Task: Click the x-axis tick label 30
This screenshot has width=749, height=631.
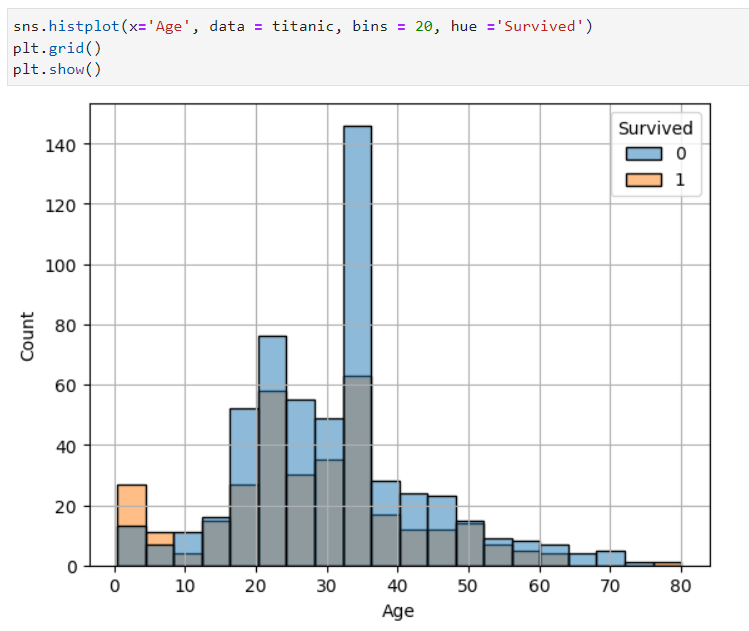Action: pyautogui.click(x=327, y=586)
